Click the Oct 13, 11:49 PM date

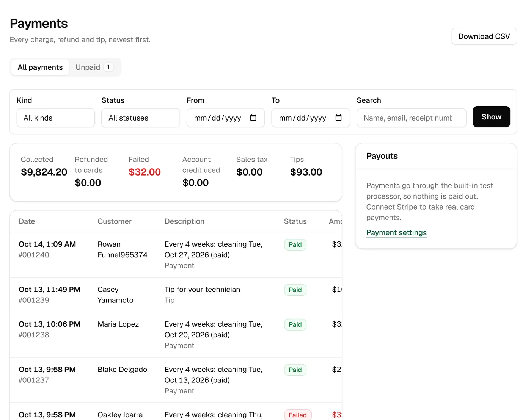coord(49,290)
